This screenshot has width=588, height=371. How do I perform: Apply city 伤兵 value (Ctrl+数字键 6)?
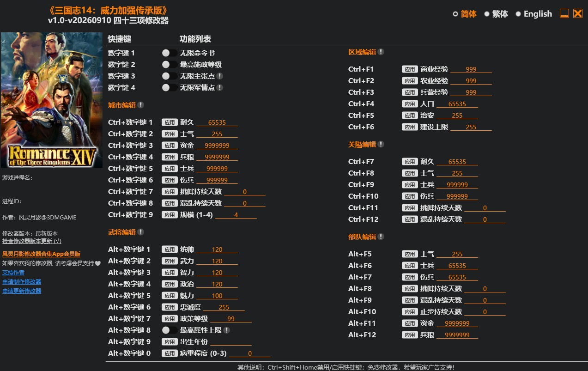(x=170, y=180)
